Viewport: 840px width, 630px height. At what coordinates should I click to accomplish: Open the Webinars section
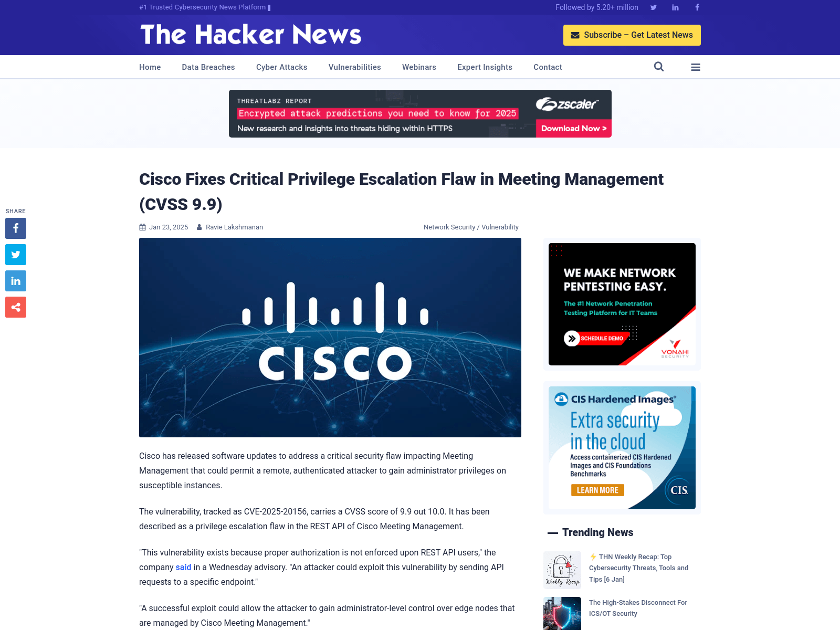pyautogui.click(x=419, y=67)
